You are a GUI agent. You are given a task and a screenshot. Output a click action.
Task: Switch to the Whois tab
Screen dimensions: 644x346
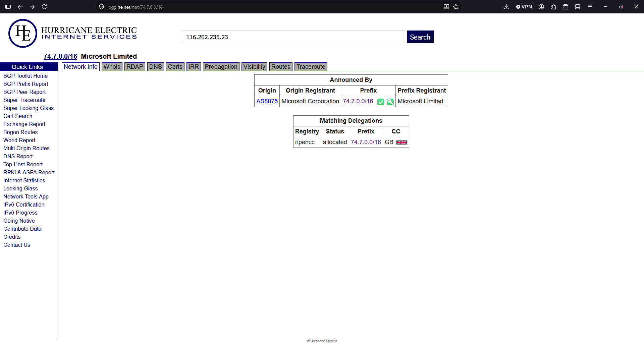tap(112, 67)
